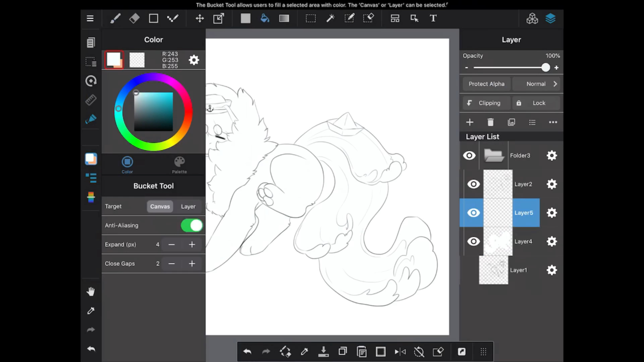Open Layer2 settings gear
This screenshot has height=362, width=644.
(x=551, y=184)
